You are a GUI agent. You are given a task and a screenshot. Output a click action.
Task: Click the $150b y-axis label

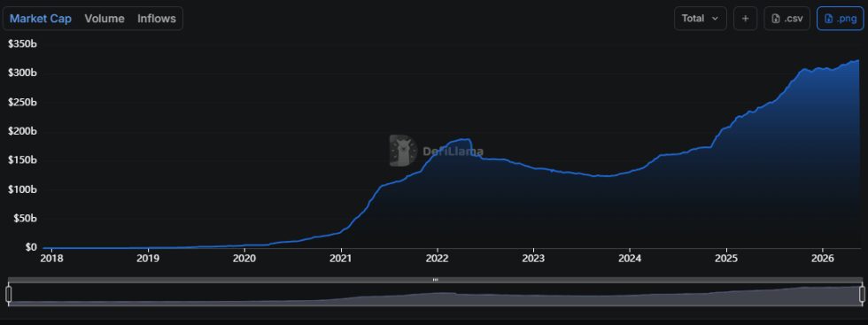point(22,160)
